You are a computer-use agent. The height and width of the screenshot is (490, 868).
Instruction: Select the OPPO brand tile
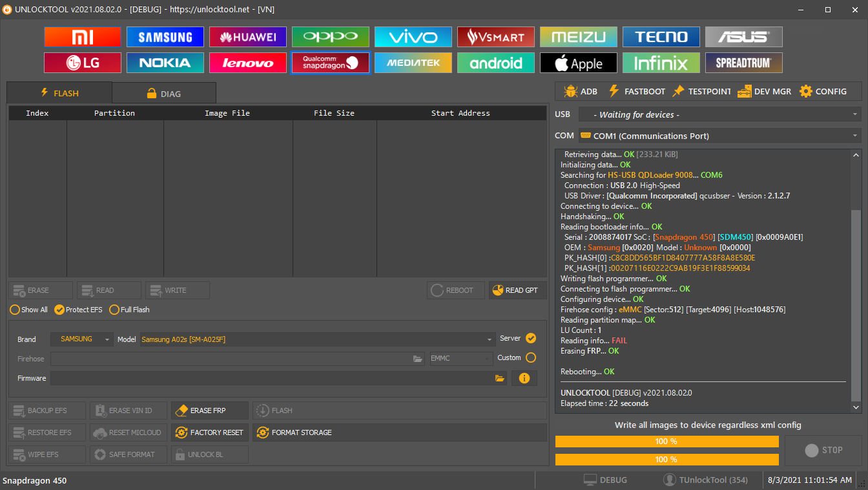tap(331, 37)
